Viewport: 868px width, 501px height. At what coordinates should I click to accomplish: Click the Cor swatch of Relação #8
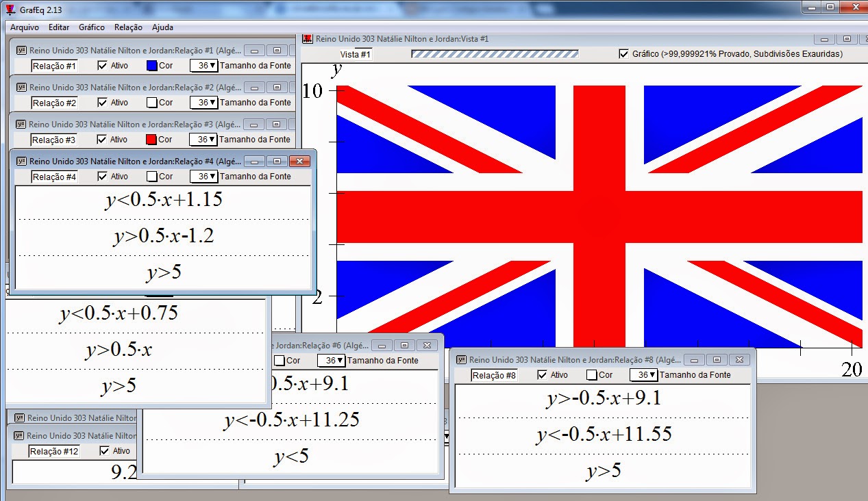(592, 375)
